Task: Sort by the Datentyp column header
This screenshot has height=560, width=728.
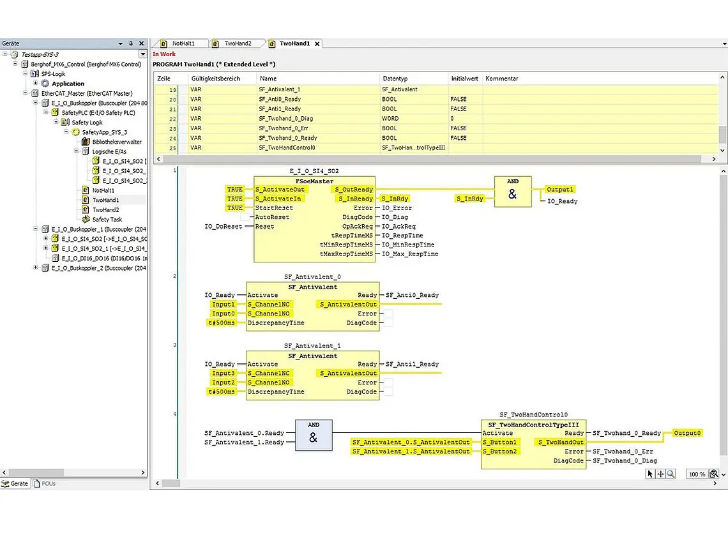Action: point(414,79)
